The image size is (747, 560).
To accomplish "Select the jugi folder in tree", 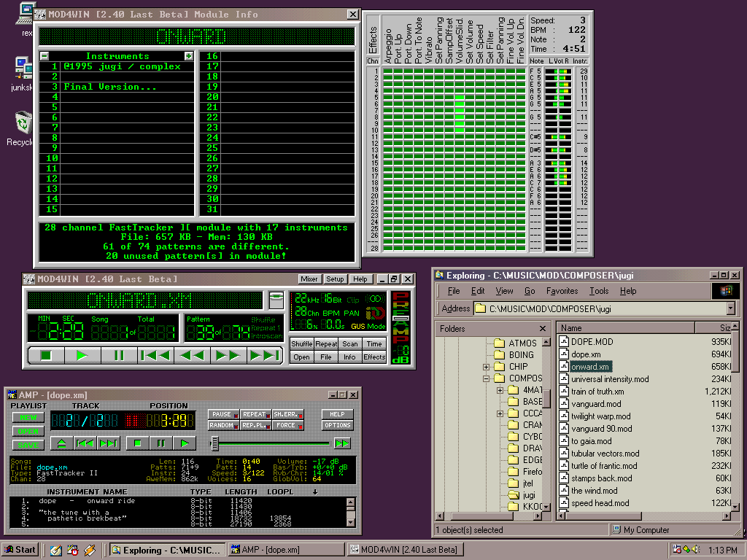I will point(529,495).
